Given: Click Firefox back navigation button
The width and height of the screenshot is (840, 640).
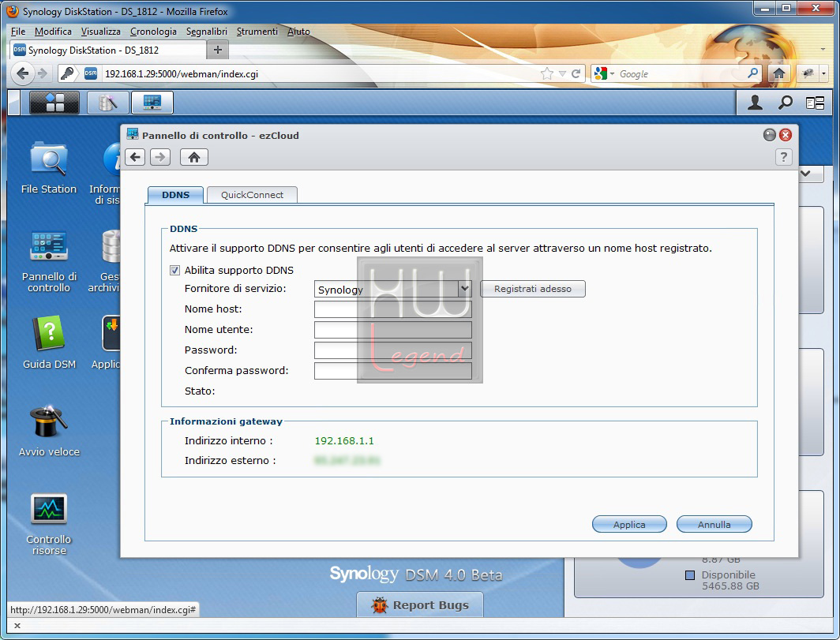Looking at the screenshot, I should 22,73.
